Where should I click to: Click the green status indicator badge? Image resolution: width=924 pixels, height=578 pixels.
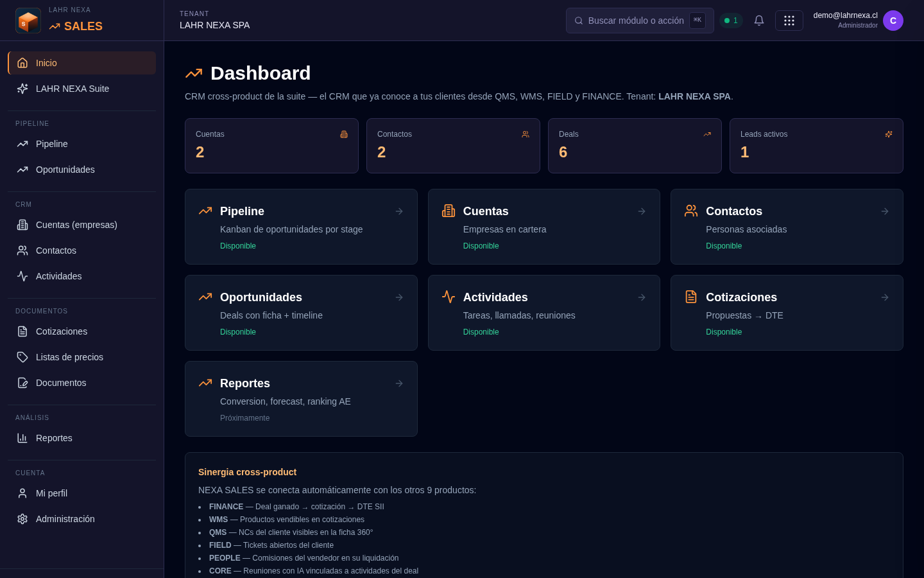coord(731,21)
